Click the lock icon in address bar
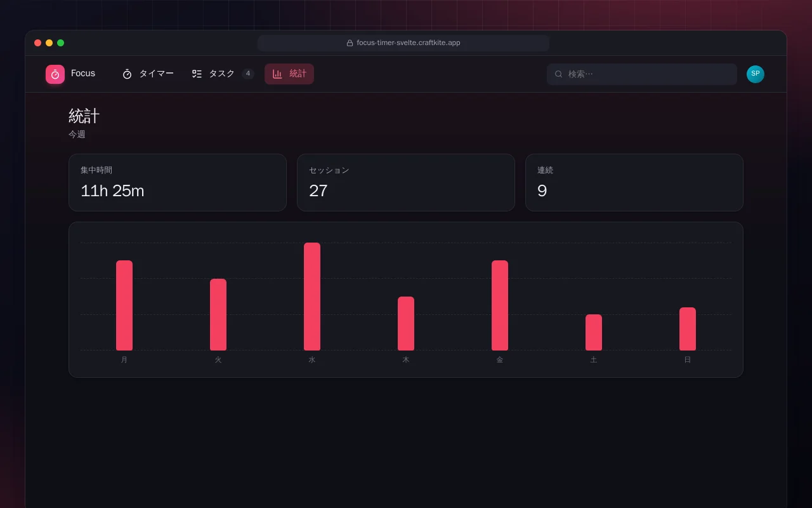This screenshot has height=508, width=812. click(x=350, y=43)
